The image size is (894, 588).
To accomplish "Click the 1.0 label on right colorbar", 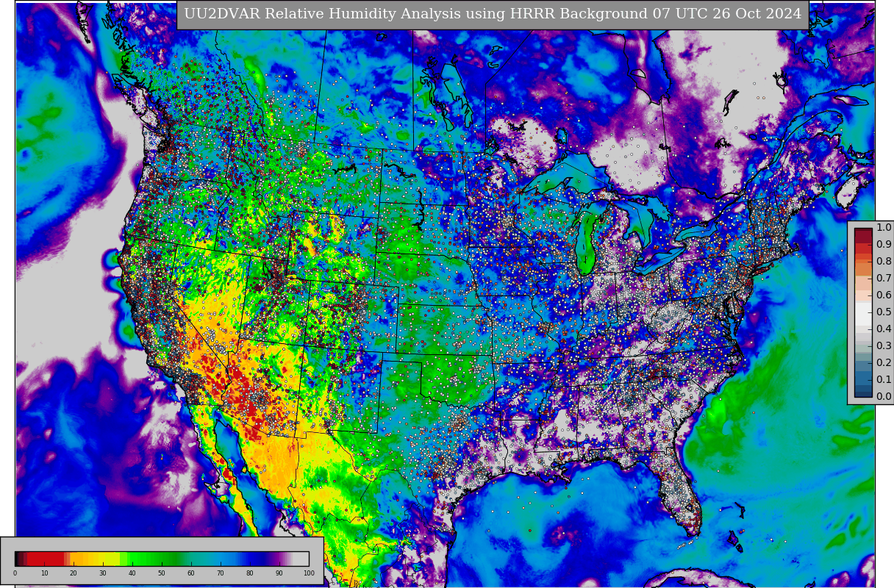I will (884, 227).
